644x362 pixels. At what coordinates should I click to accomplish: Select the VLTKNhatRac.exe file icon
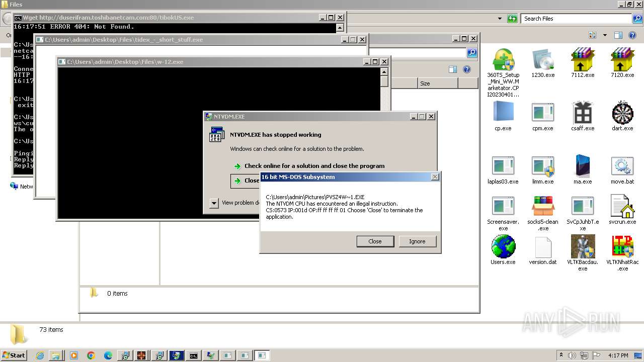622,246
